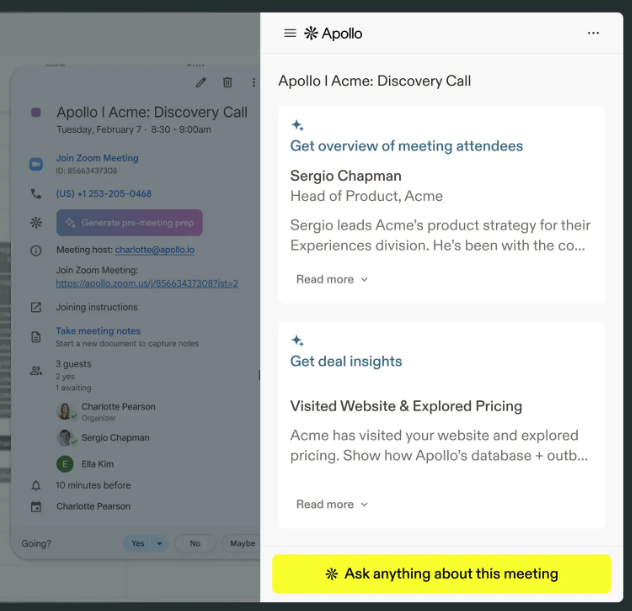
Task: Click Ask anything about this meeting
Action: tap(442, 574)
